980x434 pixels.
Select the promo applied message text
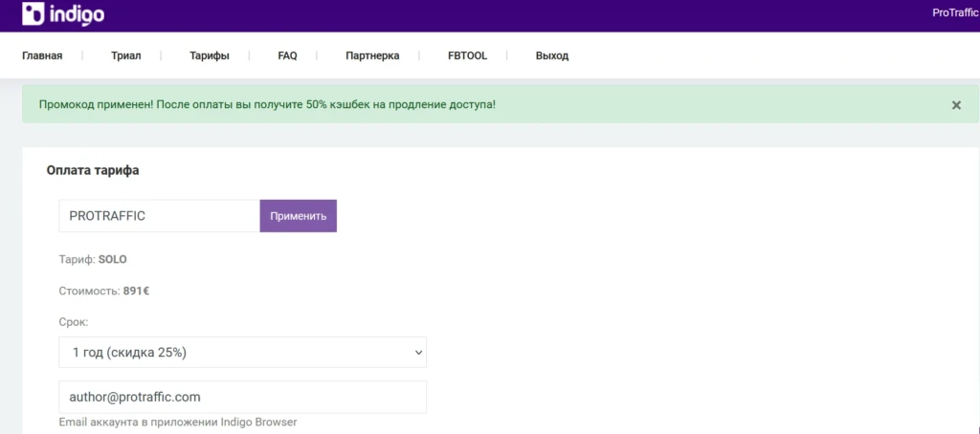(x=267, y=104)
